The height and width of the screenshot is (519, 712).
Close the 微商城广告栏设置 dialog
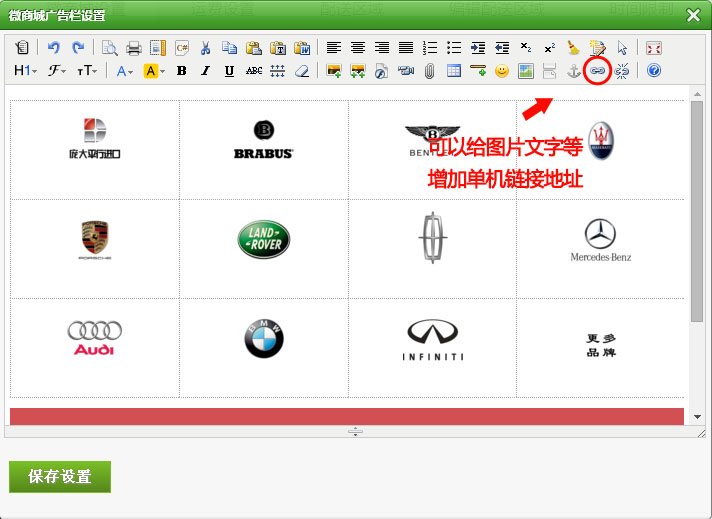693,15
